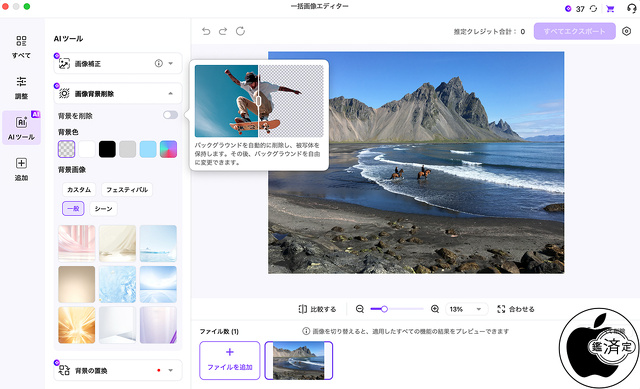Click the zoom out magnifier icon
640x389 pixels.
tap(360, 309)
